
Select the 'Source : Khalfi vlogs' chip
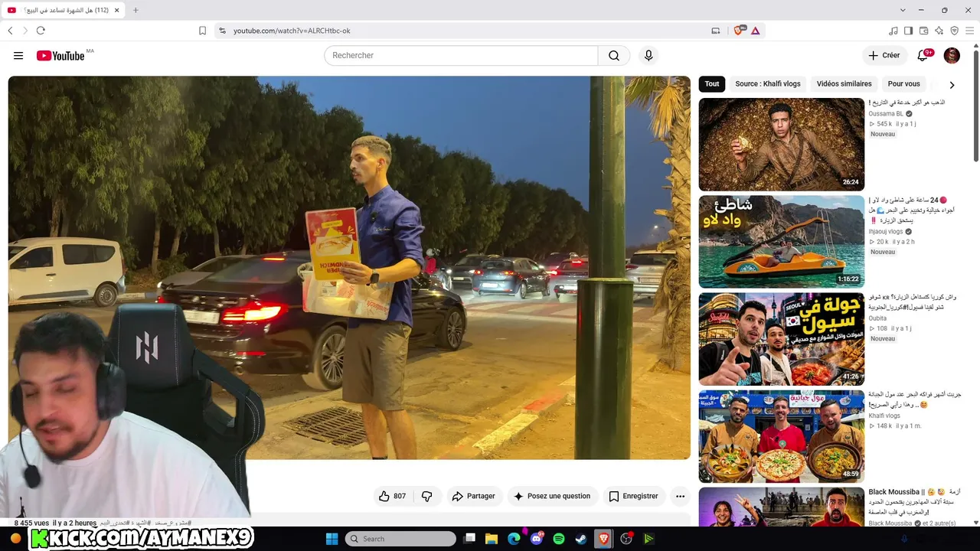pyautogui.click(x=768, y=84)
